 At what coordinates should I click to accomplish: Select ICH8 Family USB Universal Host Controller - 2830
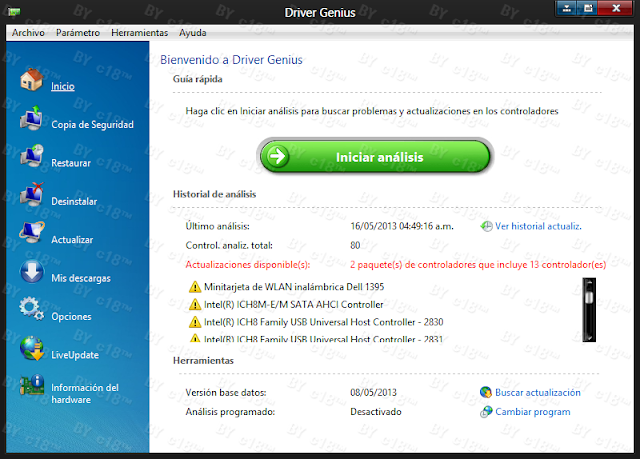click(x=324, y=322)
